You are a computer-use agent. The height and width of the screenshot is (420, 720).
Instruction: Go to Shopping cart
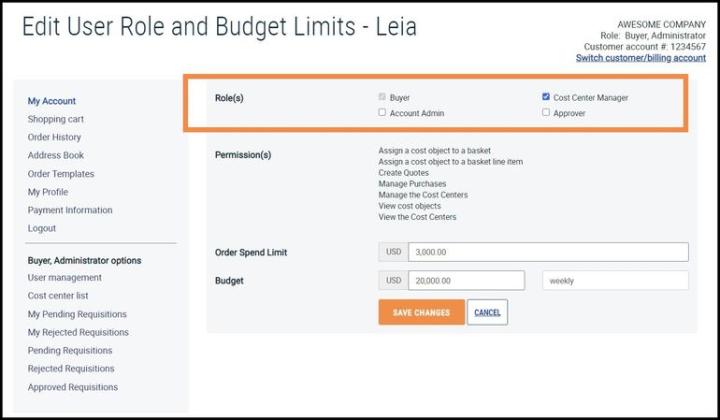[56, 119]
